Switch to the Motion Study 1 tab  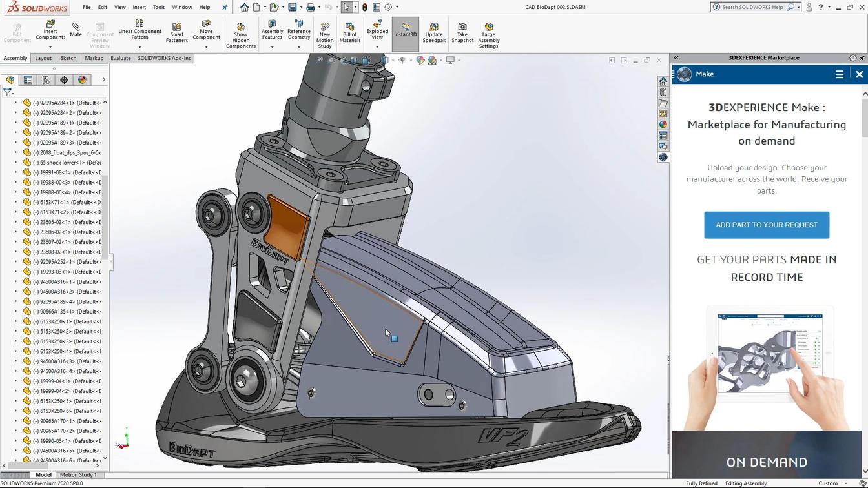78,475
